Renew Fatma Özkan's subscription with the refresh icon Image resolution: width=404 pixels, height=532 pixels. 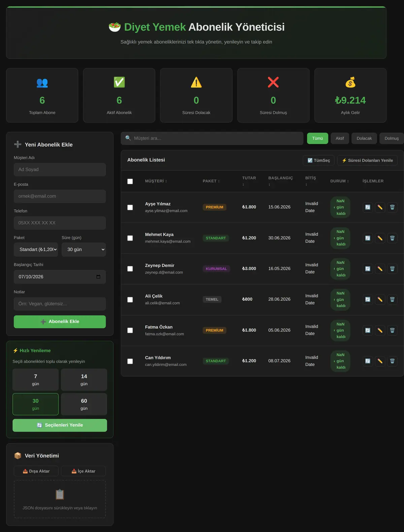click(368, 330)
